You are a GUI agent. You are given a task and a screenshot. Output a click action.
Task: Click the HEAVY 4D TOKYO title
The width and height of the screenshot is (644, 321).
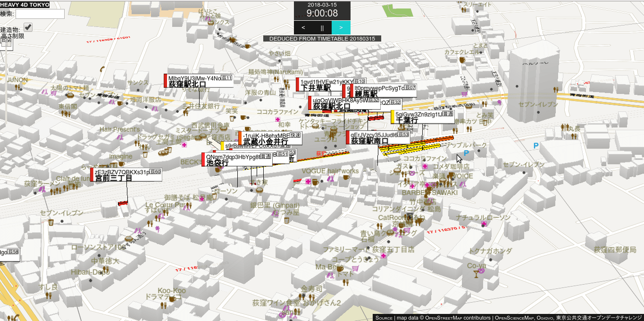(x=25, y=5)
